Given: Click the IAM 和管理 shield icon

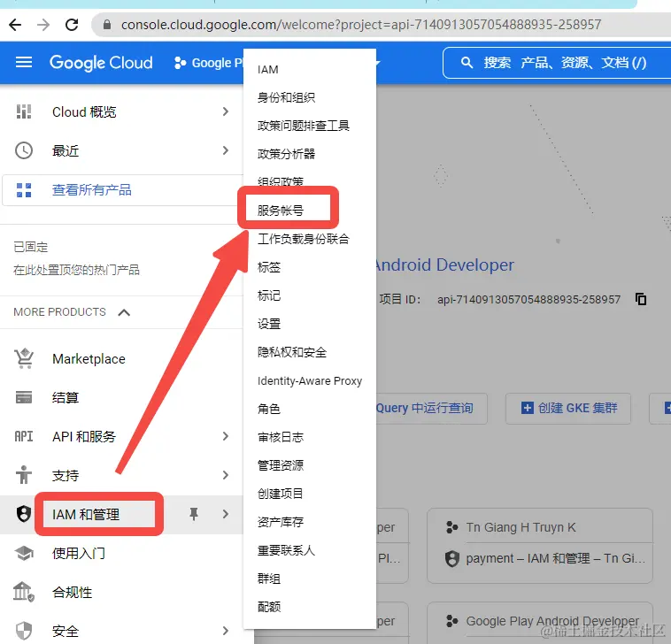Looking at the screenshot, I should point(24,514).
